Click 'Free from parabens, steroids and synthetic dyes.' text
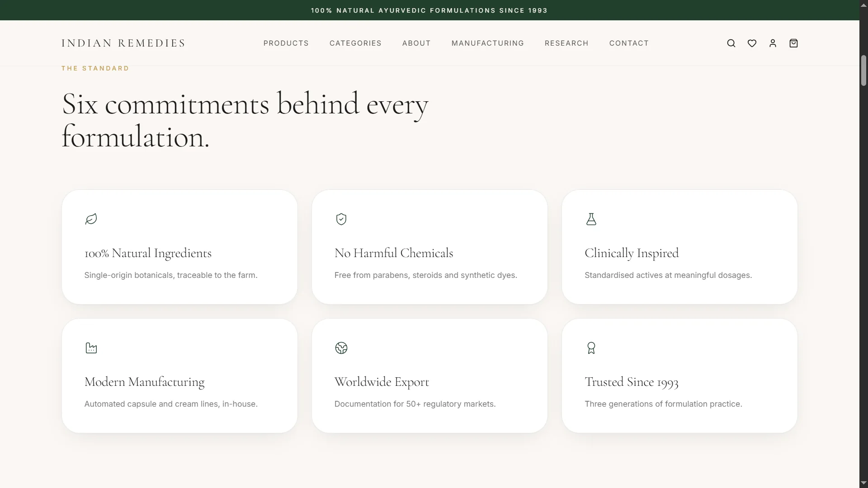 click(426, 275)
